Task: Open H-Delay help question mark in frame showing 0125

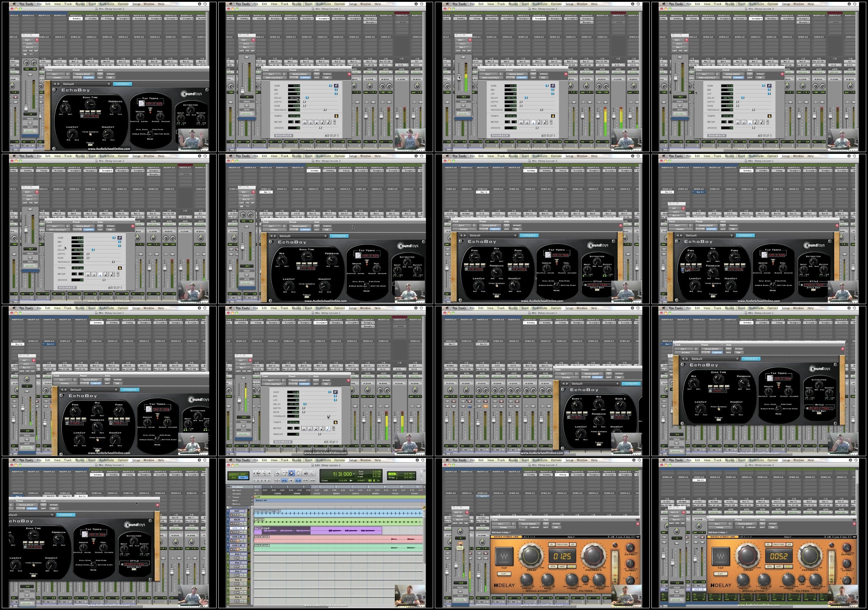Action: [634, 537]
